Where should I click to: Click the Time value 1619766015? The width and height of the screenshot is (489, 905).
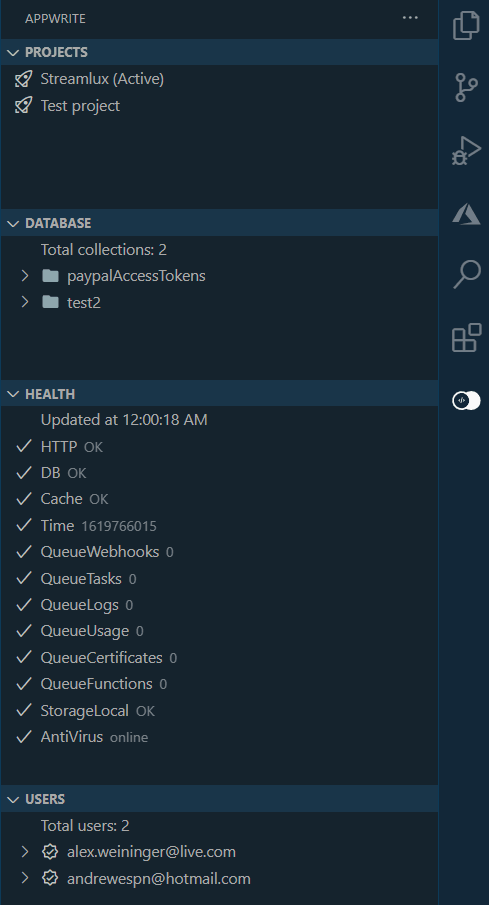coord(119,526)
